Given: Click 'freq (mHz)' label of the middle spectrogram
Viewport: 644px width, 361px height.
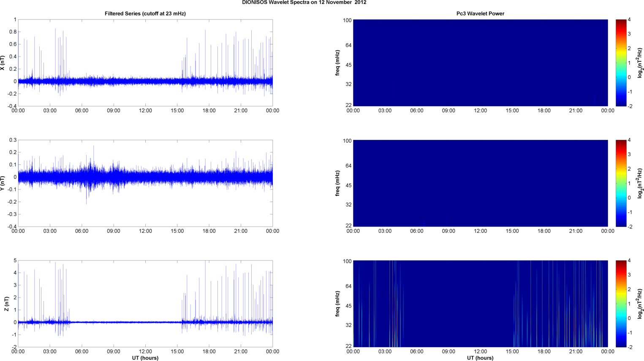Looking at the screenshot, I should click(x=337, y=183).
